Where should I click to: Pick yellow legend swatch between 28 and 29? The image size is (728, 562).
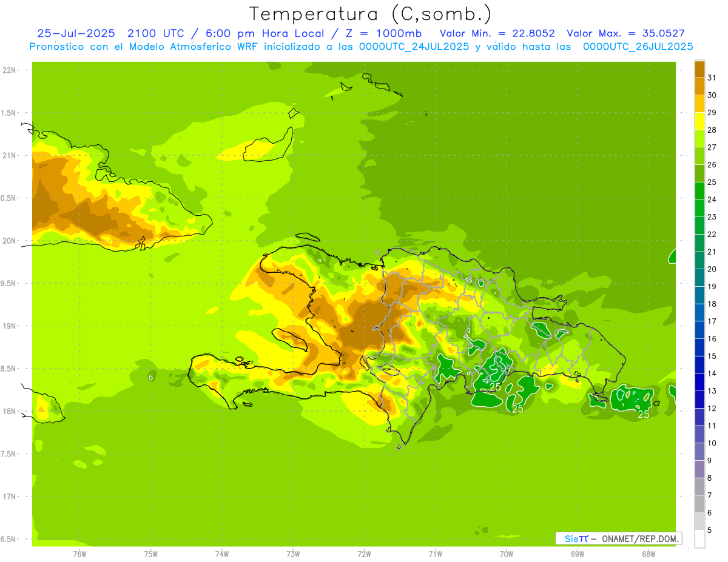700,121
